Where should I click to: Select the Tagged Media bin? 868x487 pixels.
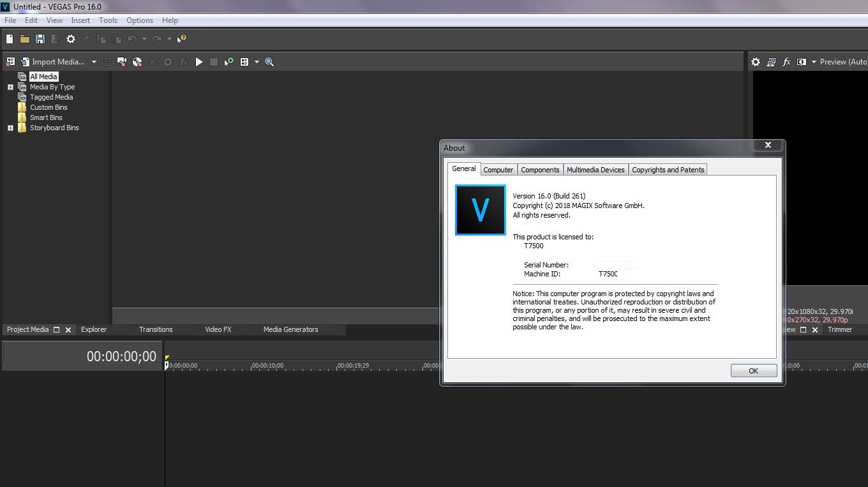51,97
